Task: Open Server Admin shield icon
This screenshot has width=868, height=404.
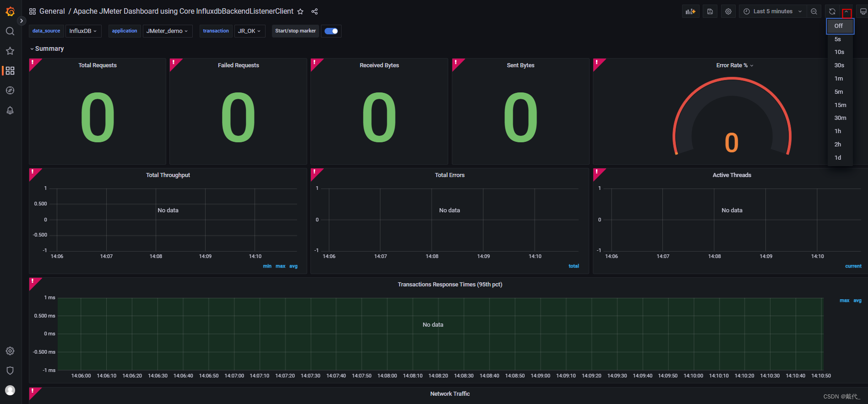Action: (x=10, y=371)
